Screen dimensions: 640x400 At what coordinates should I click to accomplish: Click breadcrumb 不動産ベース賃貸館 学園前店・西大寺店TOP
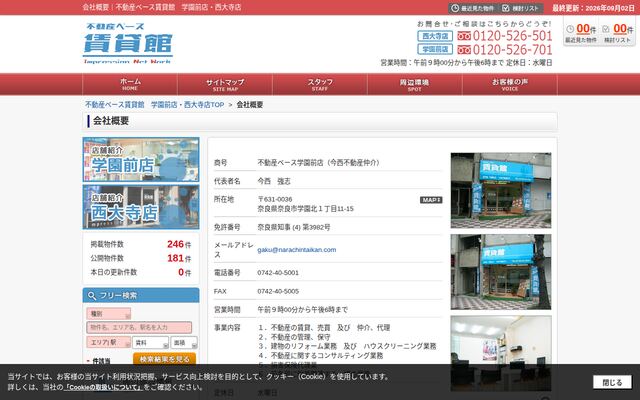(154, 105)
